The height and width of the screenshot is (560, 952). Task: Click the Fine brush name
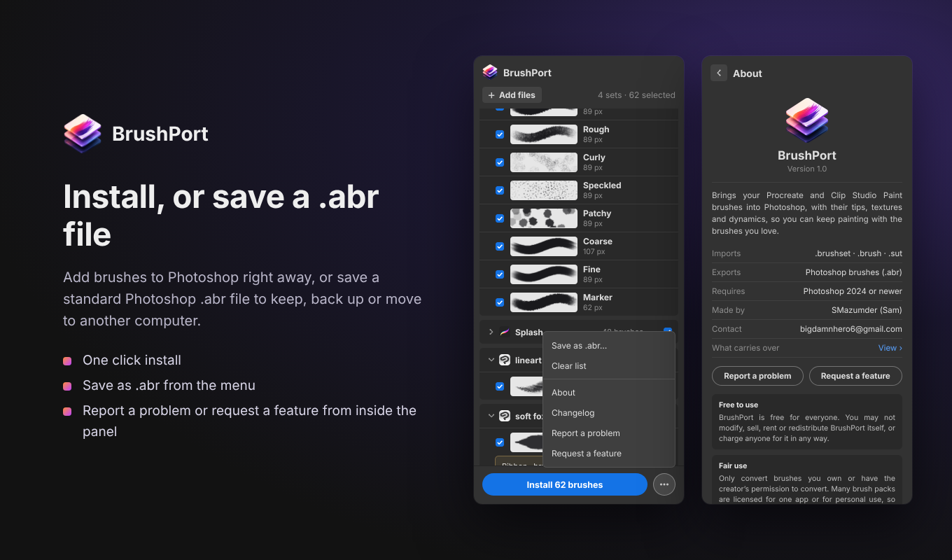(x=591, y=269)
